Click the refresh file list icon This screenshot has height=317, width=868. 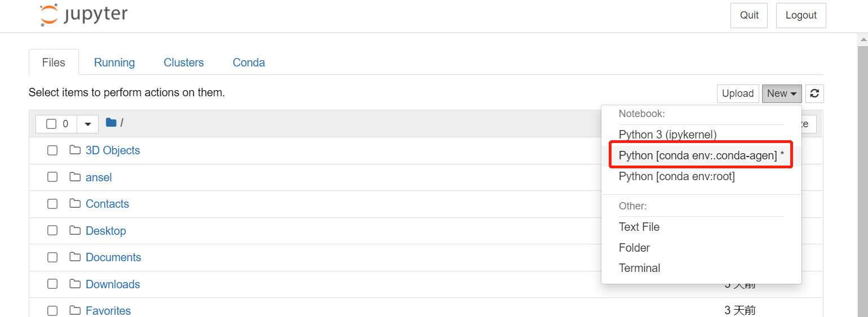pyautogui.click(x=814, y=93)
